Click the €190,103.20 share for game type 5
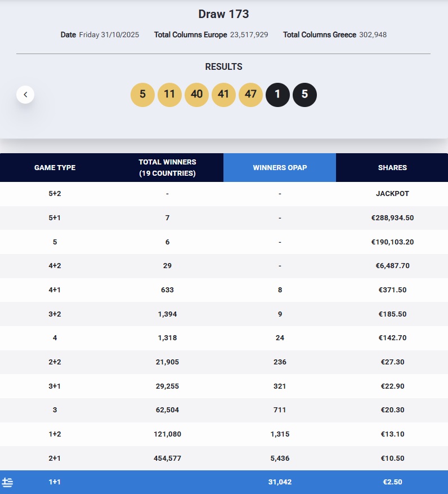Viewport: 448px width, 494px height. (x=392, y=242)
